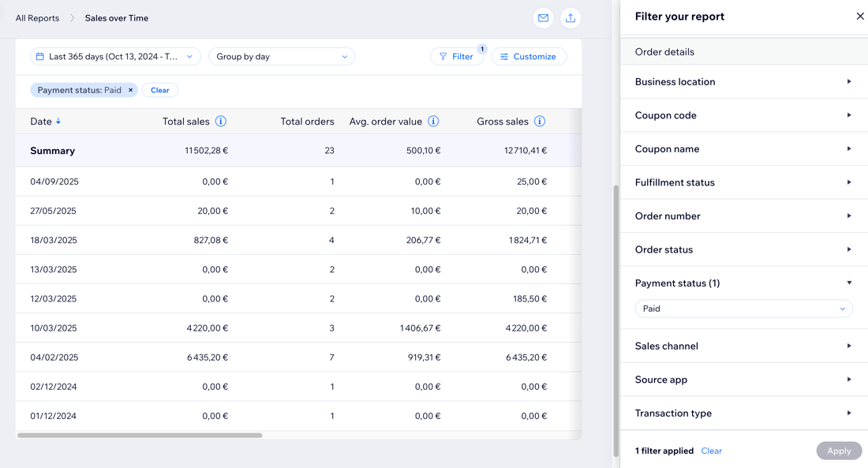Open the Paid payment status dropdown

tap(743, 309)
